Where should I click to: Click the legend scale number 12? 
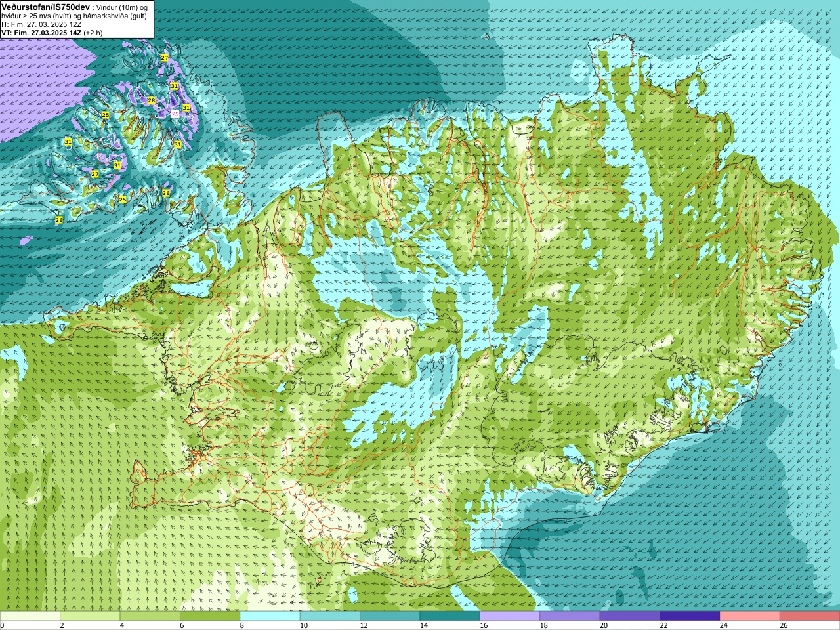pos(364,625)
